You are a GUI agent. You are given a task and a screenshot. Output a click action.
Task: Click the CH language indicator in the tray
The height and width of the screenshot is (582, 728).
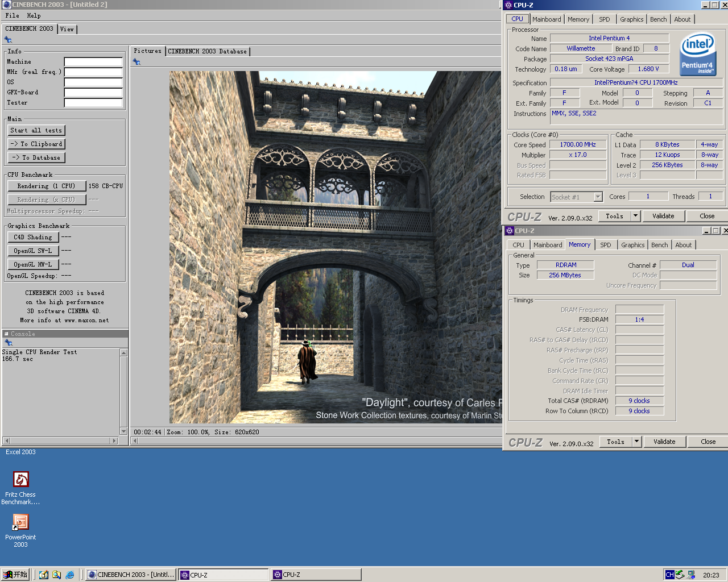669,575
